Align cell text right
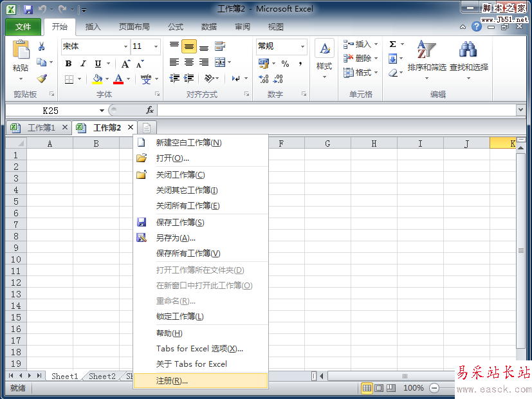The height and width of the screenshot is (399, 532). 204,62
